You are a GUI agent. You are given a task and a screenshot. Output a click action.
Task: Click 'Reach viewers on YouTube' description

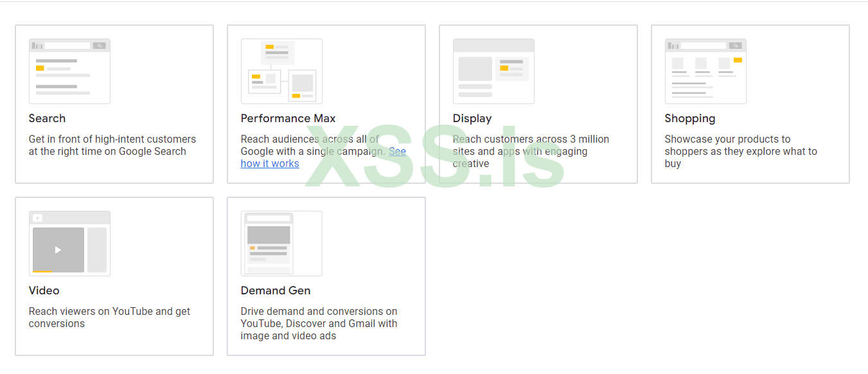(x=109, y=317)
